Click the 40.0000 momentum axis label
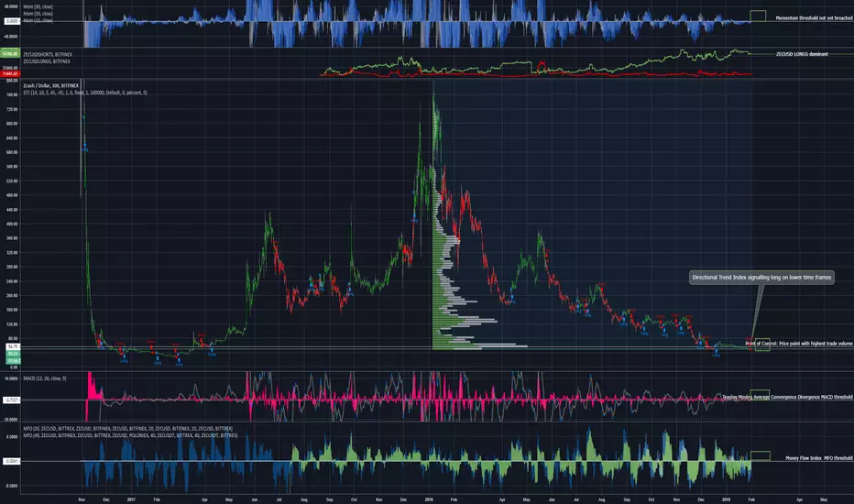Viewport: 854px width, 504px height. click(11, 6)
